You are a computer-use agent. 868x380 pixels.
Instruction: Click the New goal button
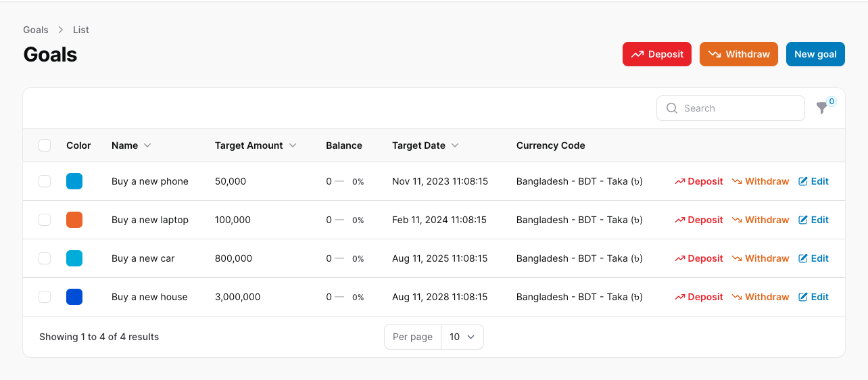(x=815, y=54)
